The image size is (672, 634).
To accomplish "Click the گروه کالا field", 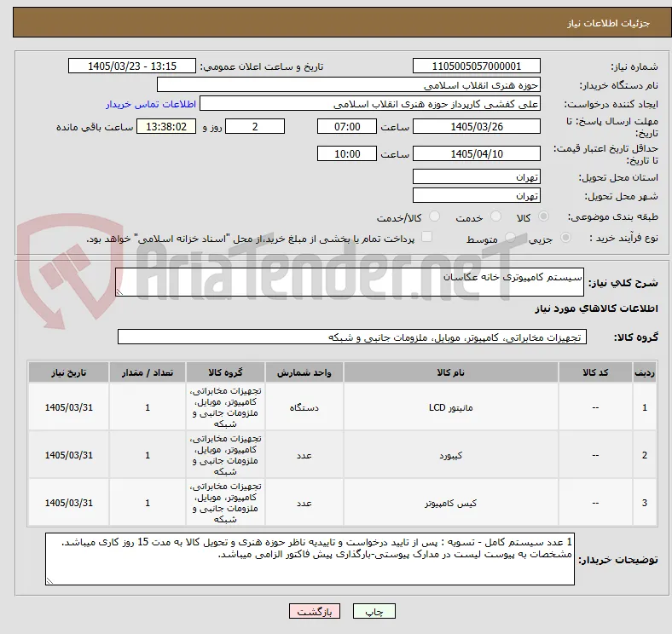I will pos(352,337).
